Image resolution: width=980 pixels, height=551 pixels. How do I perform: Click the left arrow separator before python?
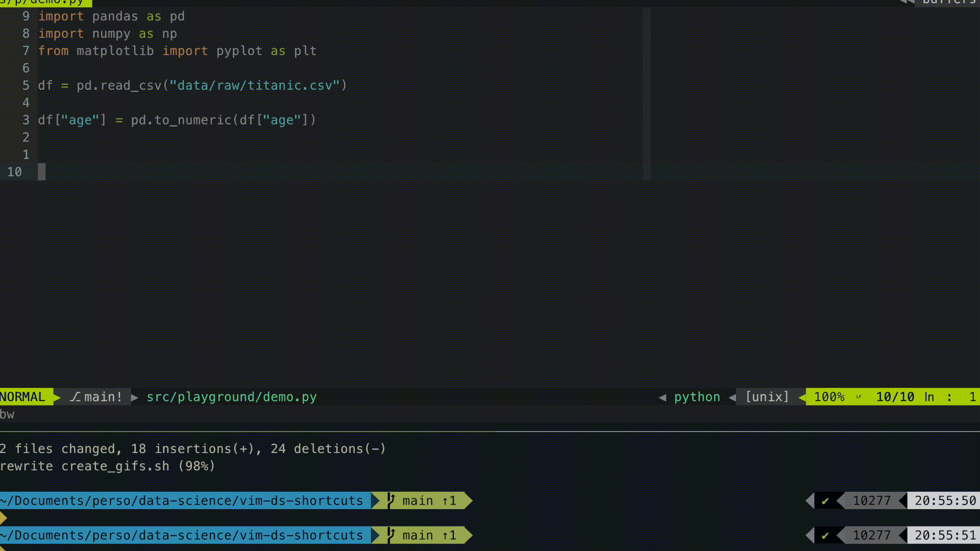point(662,397)
